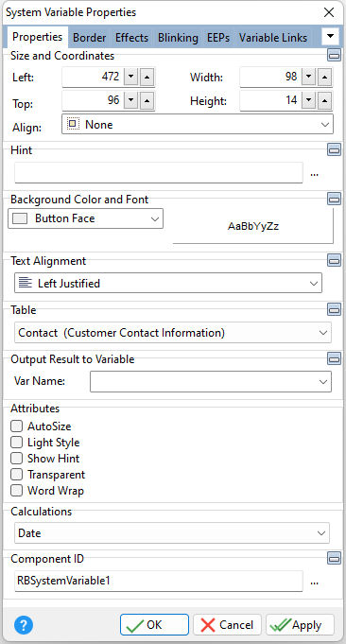Close the System Variable Properties dialog
The width and height of the screenshot is (346, 644).
tap(329, 12)
